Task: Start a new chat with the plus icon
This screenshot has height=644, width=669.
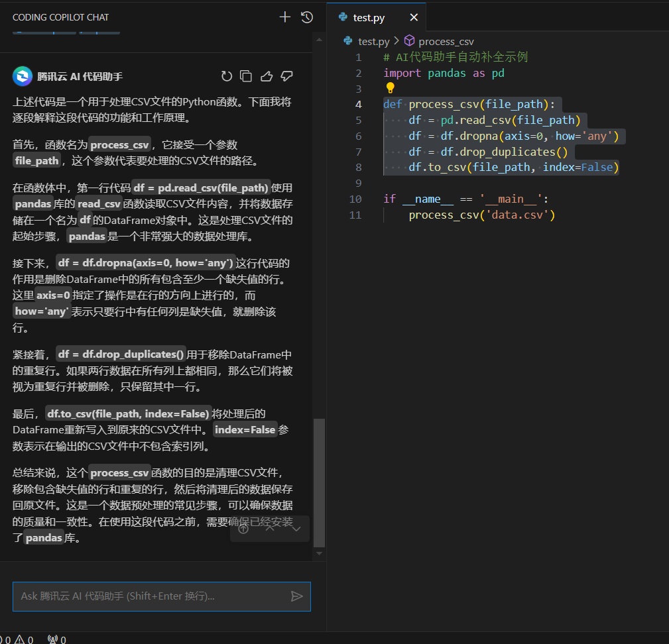Action: 284,17
